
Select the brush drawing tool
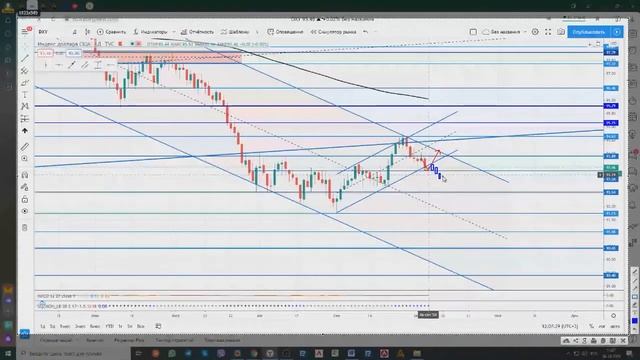coord(25,83)
